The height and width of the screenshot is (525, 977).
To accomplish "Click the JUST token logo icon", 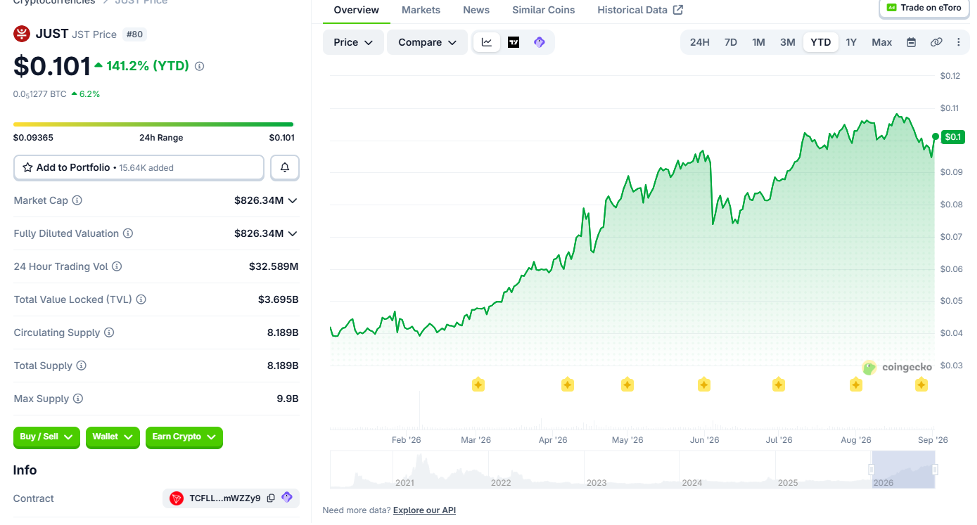I will click(22, 34).
